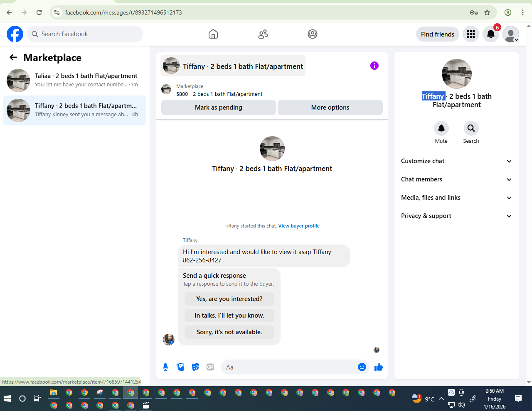Click the browser address bar URL
532x411 pixels.
coord(123,12)
